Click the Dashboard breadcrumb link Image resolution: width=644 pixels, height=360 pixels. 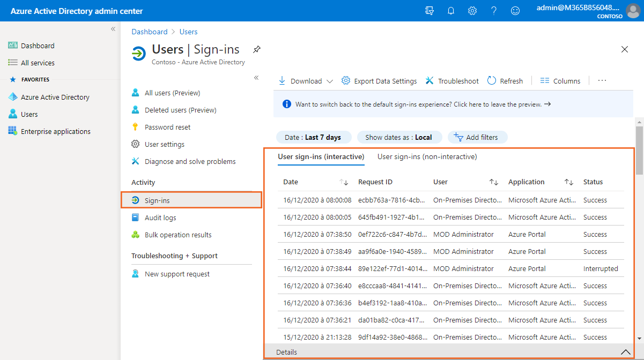(150, 32)
